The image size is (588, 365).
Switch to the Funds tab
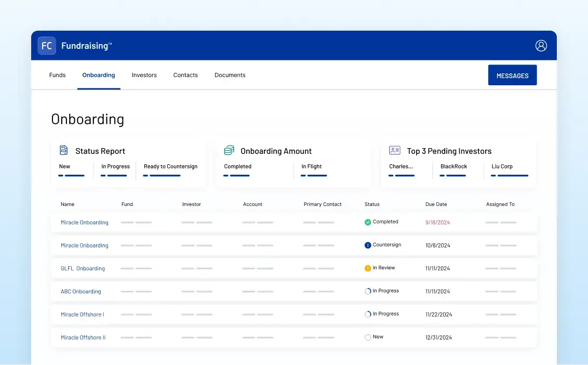pyautogui.click(x=57, y=75)
